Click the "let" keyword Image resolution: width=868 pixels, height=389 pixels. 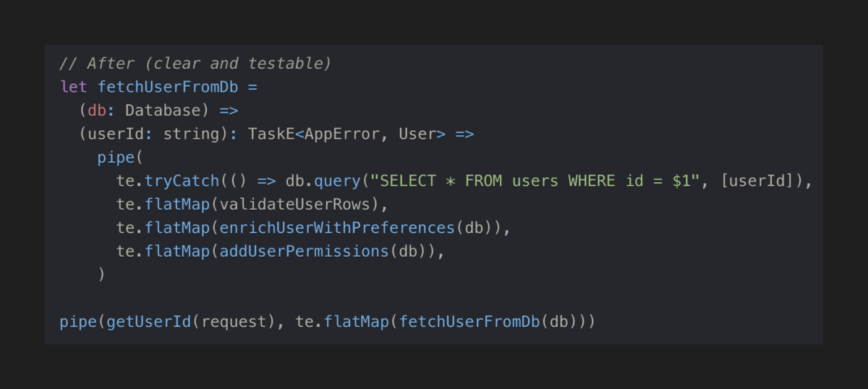pos(73,87)
